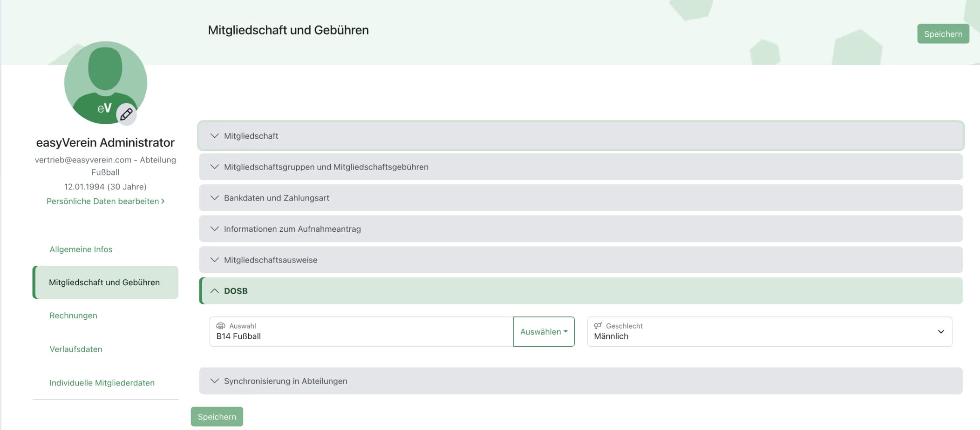
Task: Click Persönliche Daten bearbeiten link
Action: 105,201
